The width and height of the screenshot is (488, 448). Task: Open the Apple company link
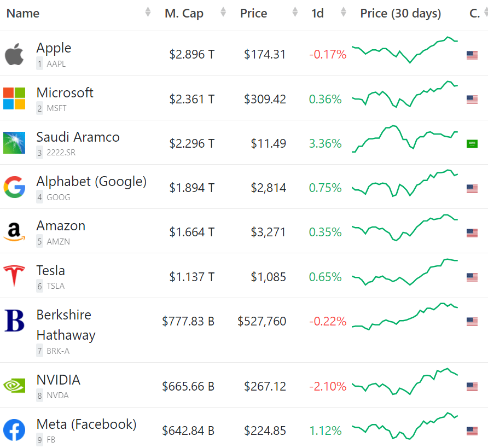click(54, 48)
